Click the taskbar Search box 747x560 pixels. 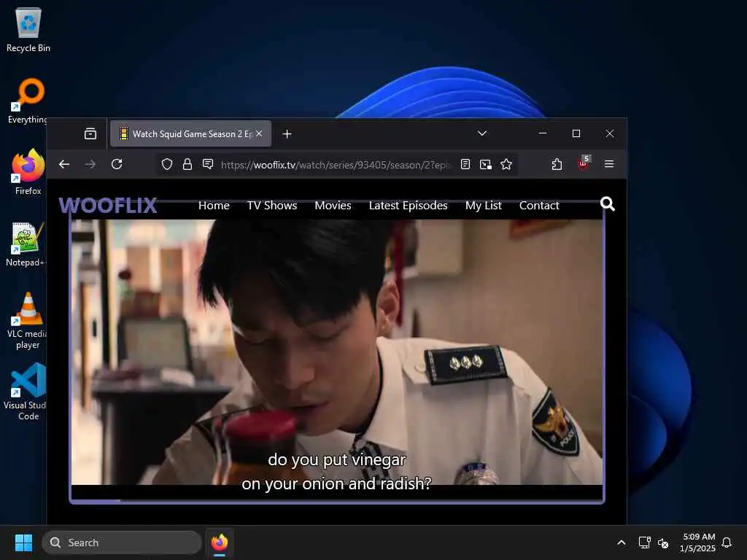click(x=122, y=542)
